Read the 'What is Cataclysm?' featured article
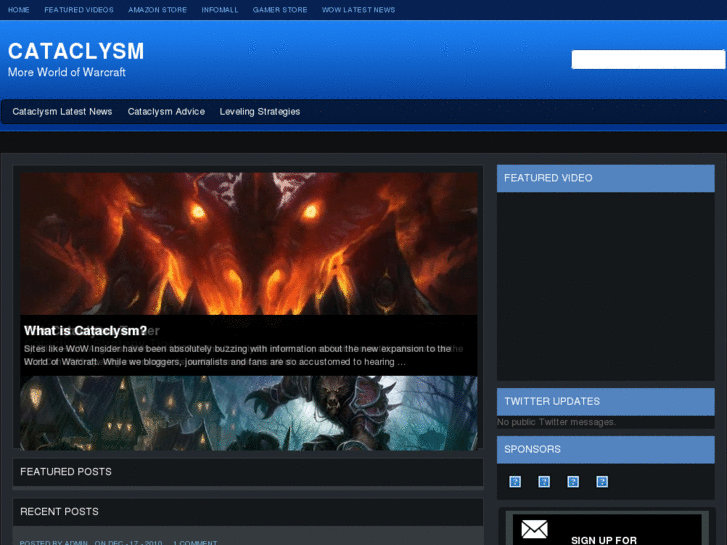Image resolution: width=727 pixels, height=545 pixels. 85,331
